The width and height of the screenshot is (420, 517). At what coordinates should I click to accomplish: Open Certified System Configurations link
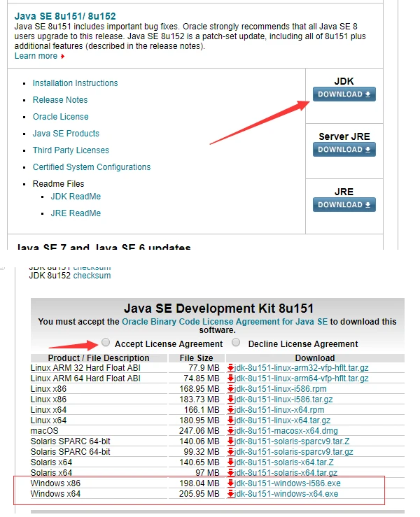coord(92,167)
